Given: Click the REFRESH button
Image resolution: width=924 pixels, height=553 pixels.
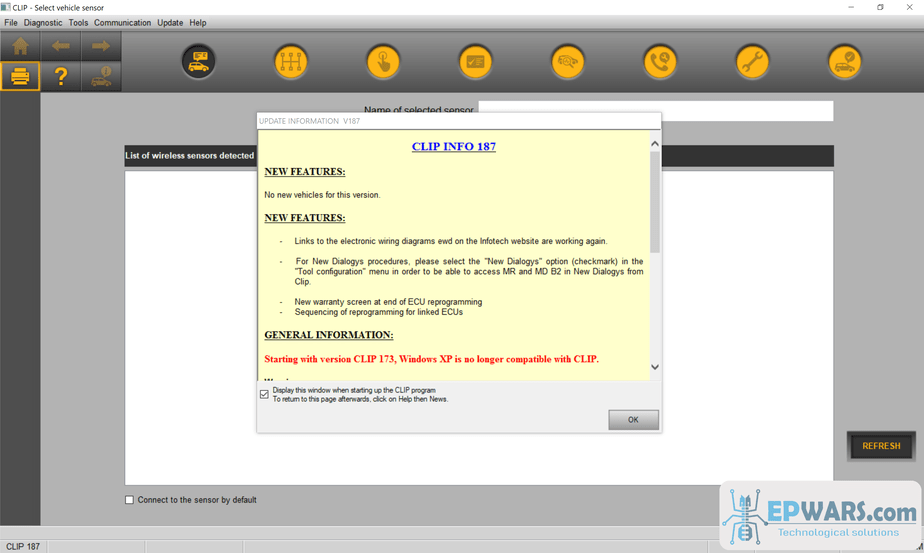Looking at the screenshot, I should click(881, 446).
